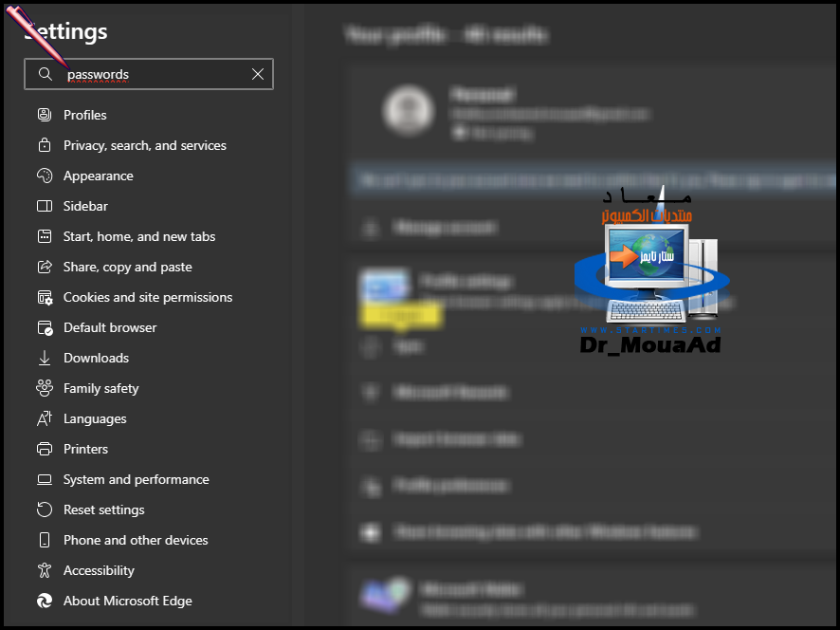This screenshot has height=630, width=840.
Task: Select Family safety
Action: pos(100,388)
